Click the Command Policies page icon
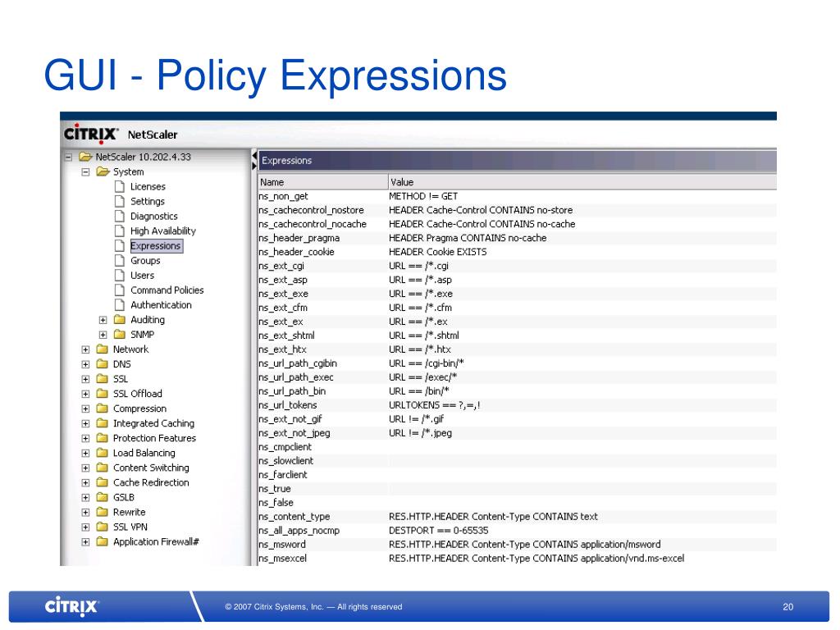This screenshot has width=840, height=630. click(x=120, y=290)
